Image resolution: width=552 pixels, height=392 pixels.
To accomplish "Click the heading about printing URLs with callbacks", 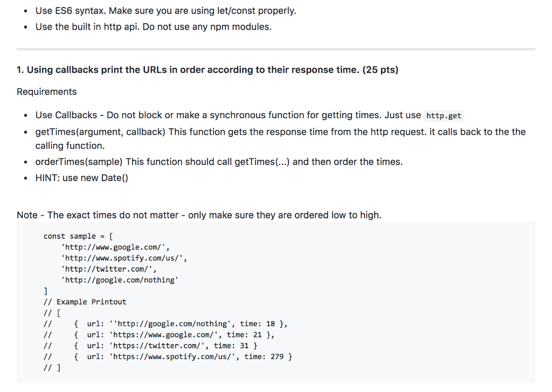I will 208,69.
